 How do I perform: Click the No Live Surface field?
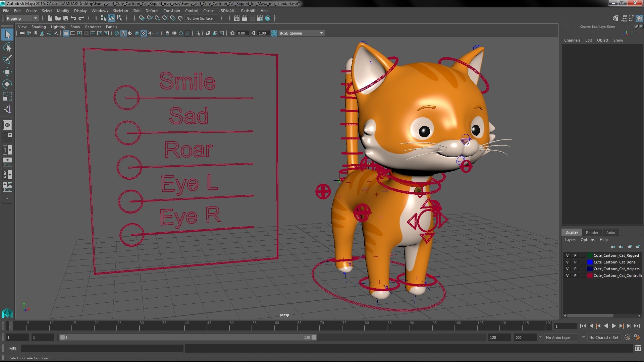[x=201, y=18]
